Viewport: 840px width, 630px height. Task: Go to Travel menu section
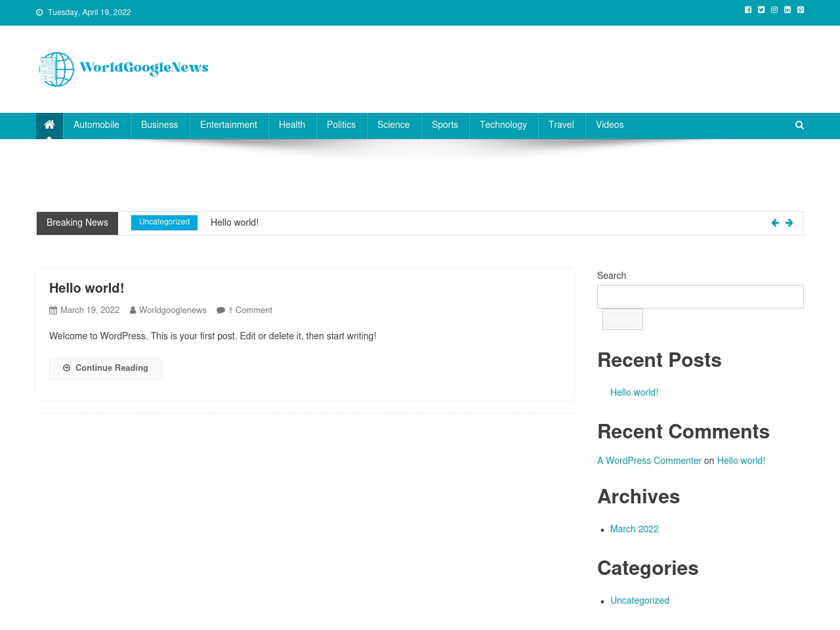point(561,125)
